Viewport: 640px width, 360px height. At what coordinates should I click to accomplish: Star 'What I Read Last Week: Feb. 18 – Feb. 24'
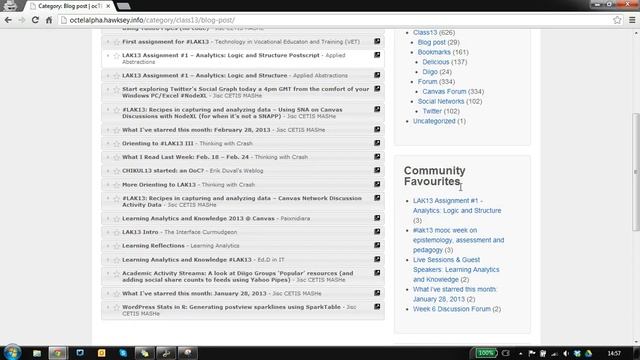(116, 157)
